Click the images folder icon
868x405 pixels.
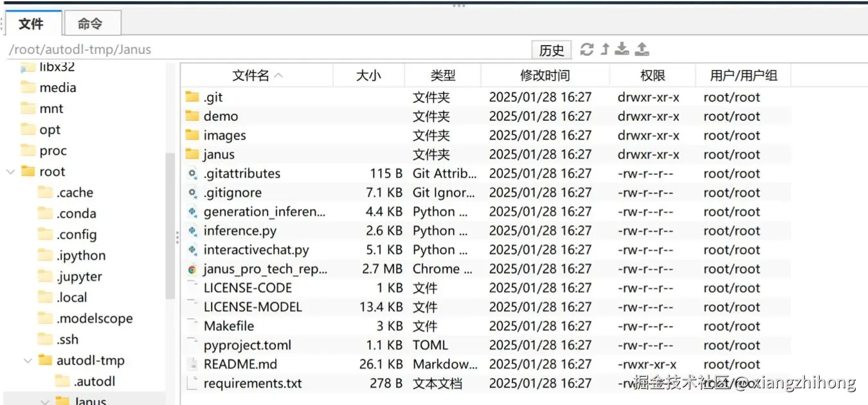[192, 135]
